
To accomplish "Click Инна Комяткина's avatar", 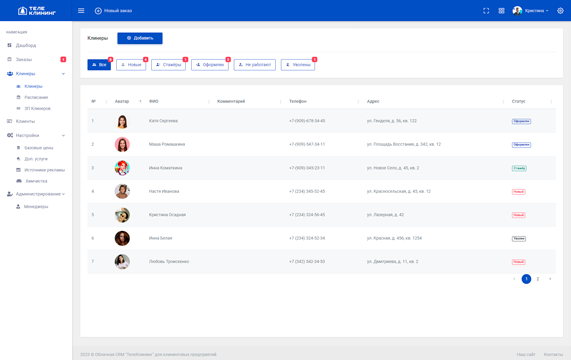I will click(x=122, y=168).
